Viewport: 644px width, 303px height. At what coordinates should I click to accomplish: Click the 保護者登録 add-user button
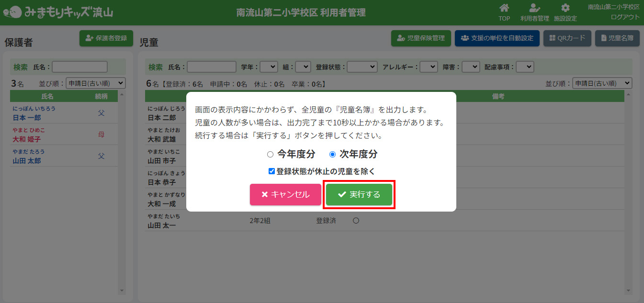point(106,38)
